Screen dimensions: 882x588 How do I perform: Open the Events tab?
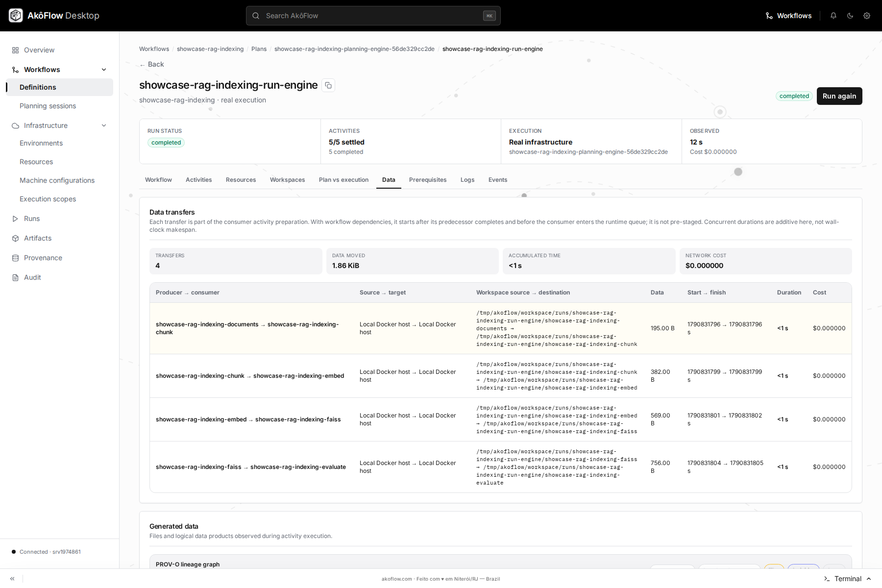click(x=498, y=180)
